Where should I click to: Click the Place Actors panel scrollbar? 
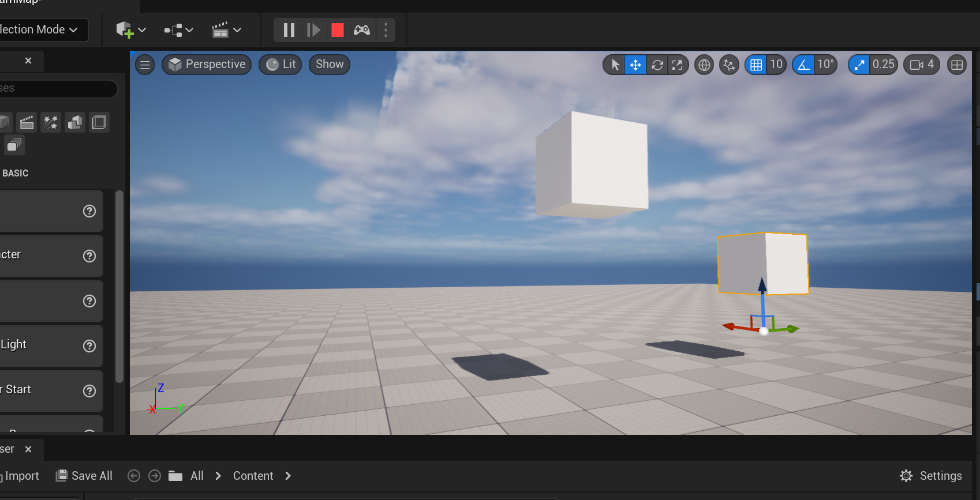point(119,287)
